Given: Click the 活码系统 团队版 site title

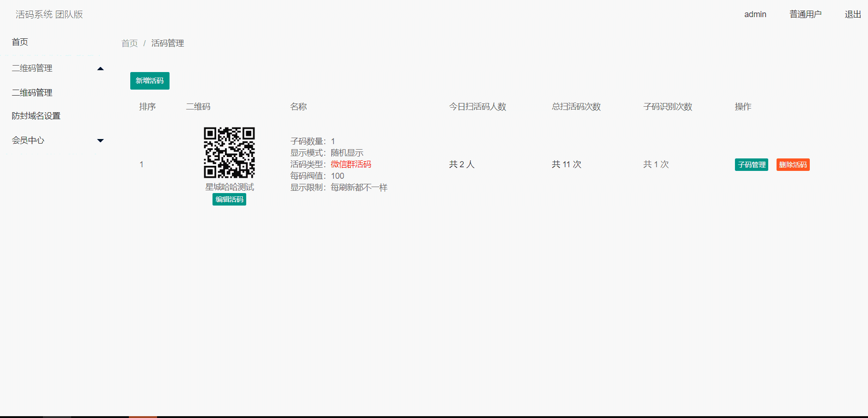Looking at the screenshot, I should click(x=49, y=15).
